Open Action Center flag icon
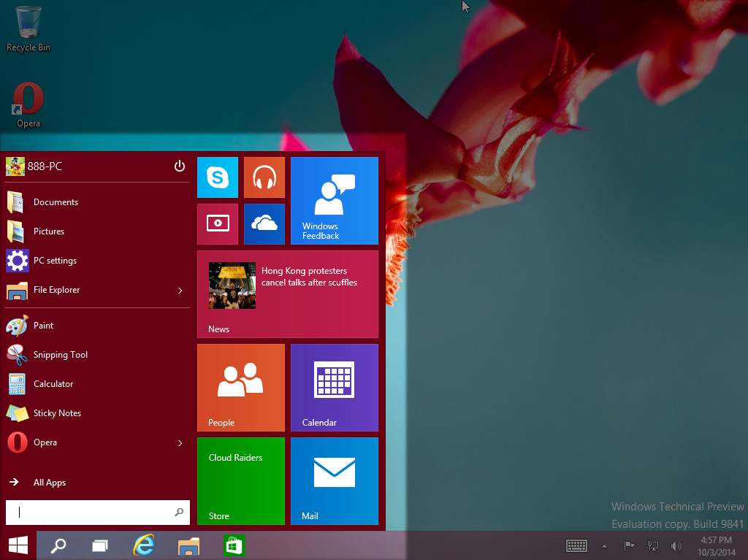Viewport: 748px width, 560px height. click(629, 545)
